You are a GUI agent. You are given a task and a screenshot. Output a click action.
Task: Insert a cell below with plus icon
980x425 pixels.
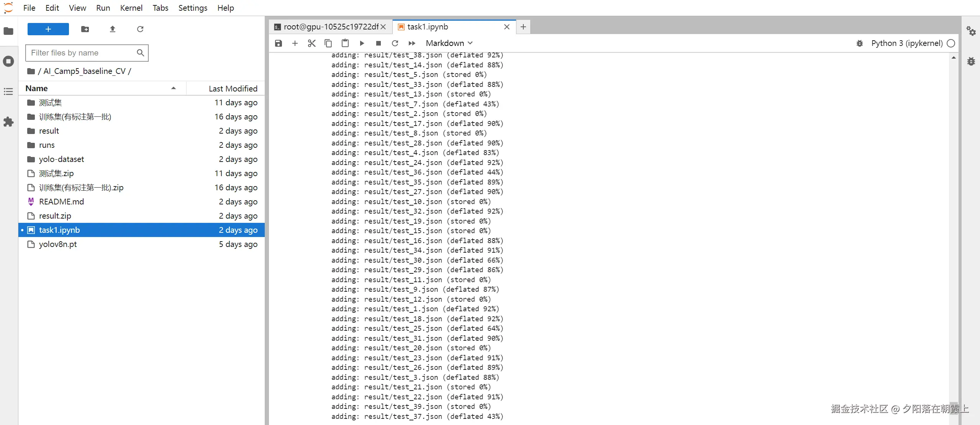(x=295, y=43)
